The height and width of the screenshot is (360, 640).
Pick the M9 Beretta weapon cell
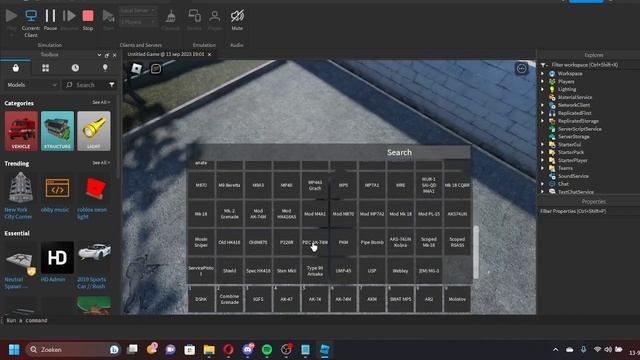(x=229, y=185)
